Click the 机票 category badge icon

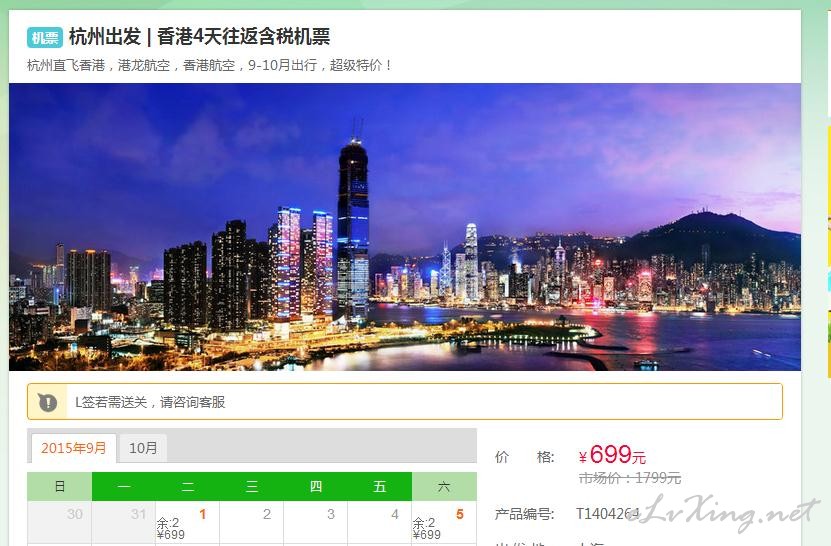click(x=45, y=38)
